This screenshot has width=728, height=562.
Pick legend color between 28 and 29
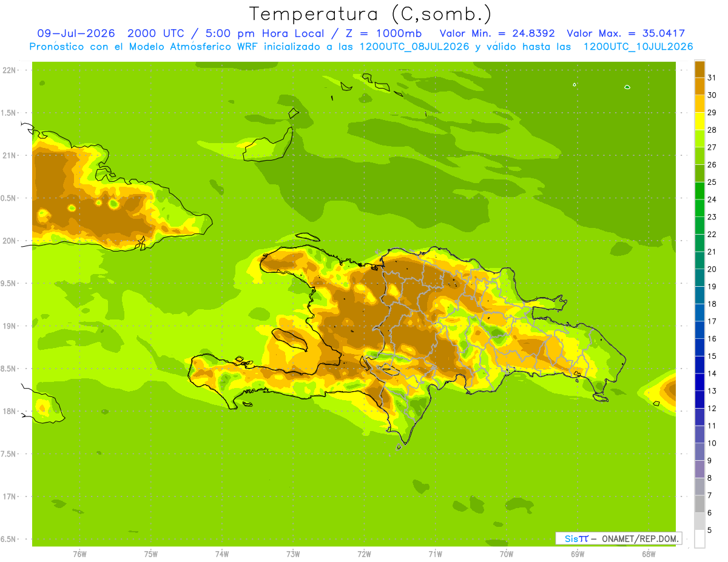point(699,121)
